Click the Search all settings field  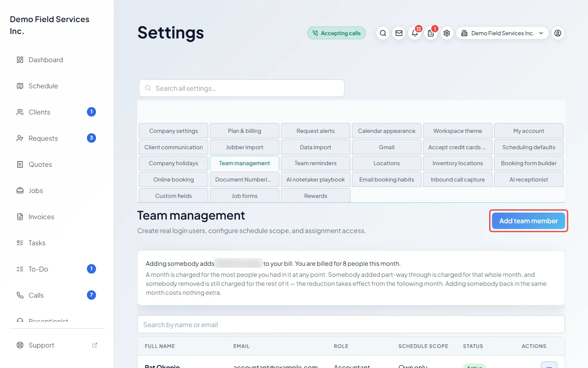pyautogui.click(x=242, y=88)
